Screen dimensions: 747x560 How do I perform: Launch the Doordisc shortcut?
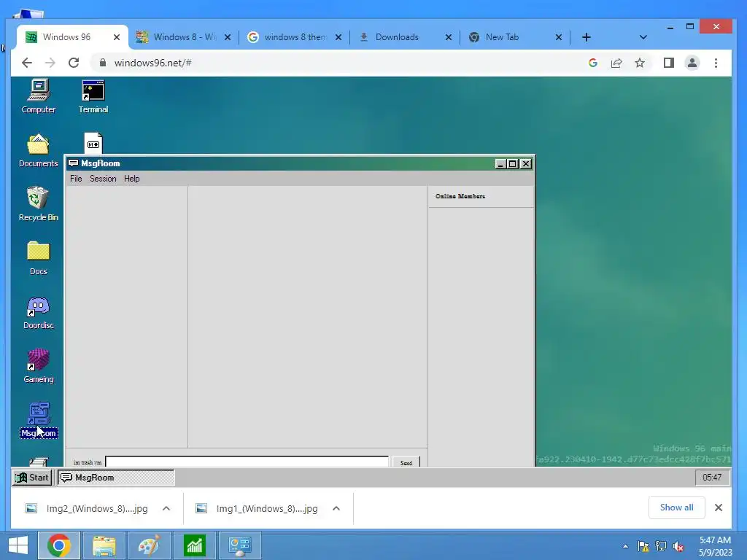pos(38,312)
